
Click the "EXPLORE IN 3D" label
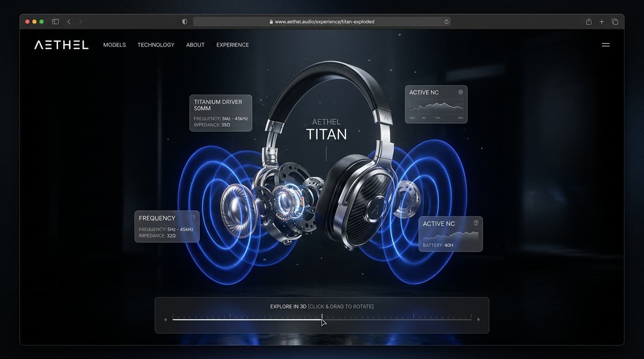pos(288,307)
